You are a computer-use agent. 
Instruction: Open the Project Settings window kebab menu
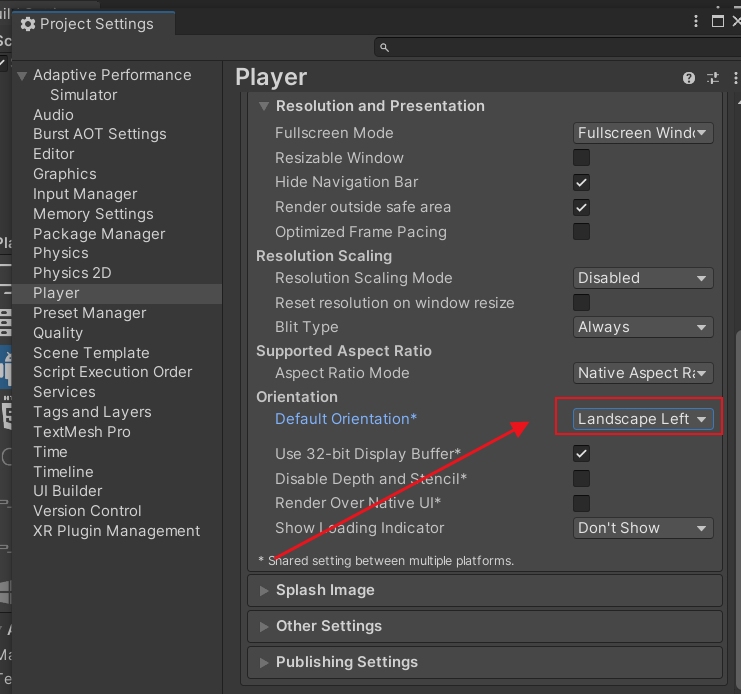coord(696,21)
